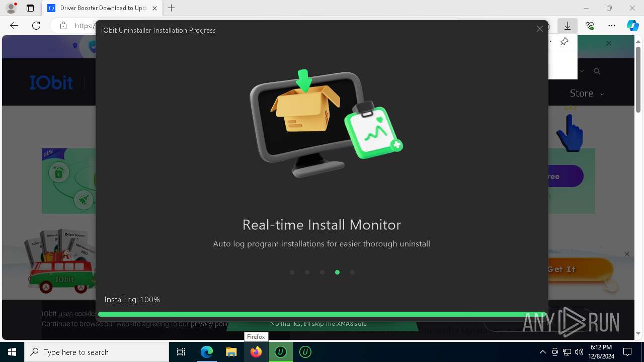The height and width of the screenshot is (362, 644).
Task: Close the Driver Booster browser tab
Action: pyautogui.click(x=154, y=8)
